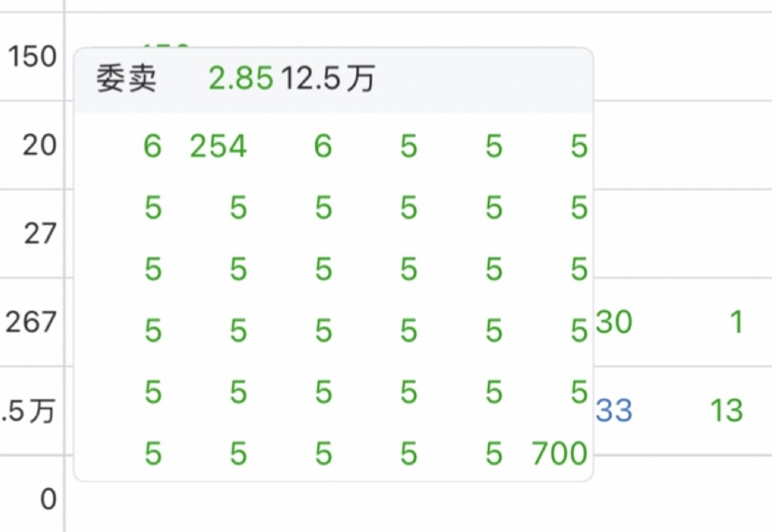Click the 700 order at queue end
Image resolution: width=772 pixels, height=532 pixels.
[560, 454]
